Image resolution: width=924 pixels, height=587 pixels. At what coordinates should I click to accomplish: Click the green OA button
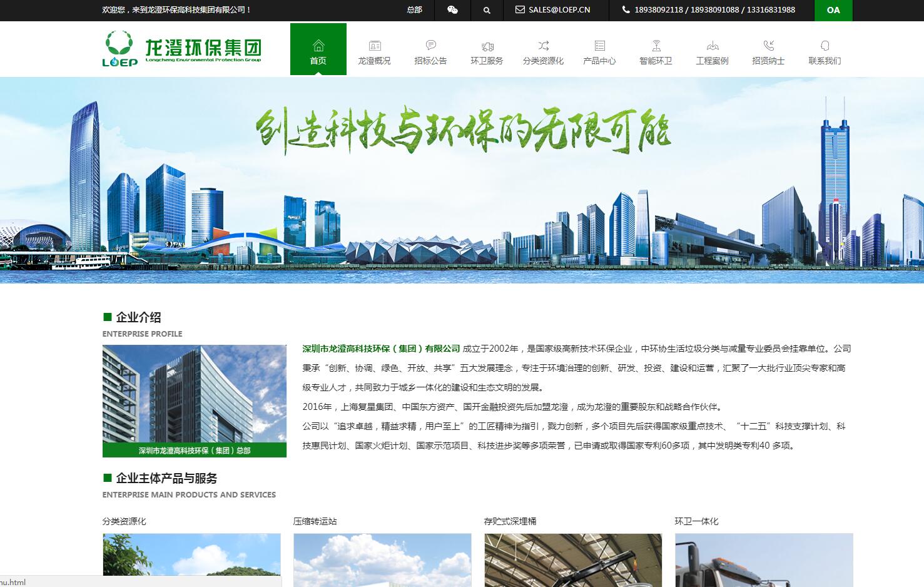[833, 10]
